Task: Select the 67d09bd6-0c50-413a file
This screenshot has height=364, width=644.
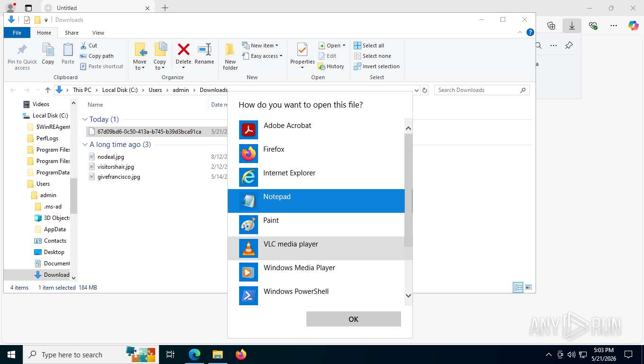Action: [x=149, y=132]
